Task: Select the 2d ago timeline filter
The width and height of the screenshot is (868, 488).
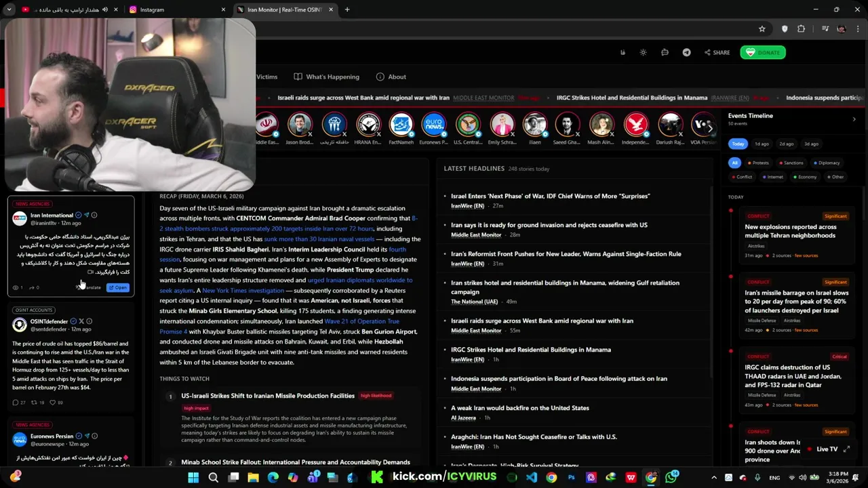Action: pos(786,144)
